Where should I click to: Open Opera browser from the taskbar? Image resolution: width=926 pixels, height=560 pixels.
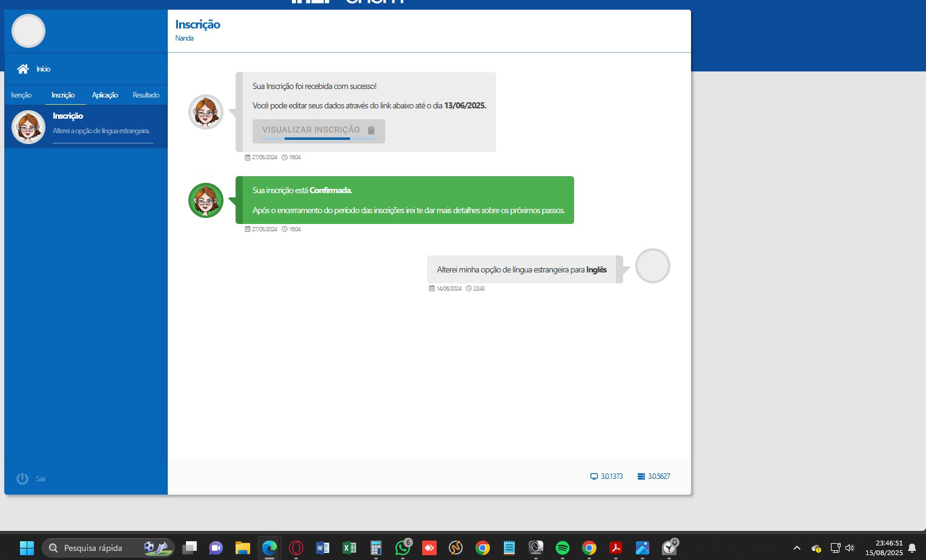[296, 548]
